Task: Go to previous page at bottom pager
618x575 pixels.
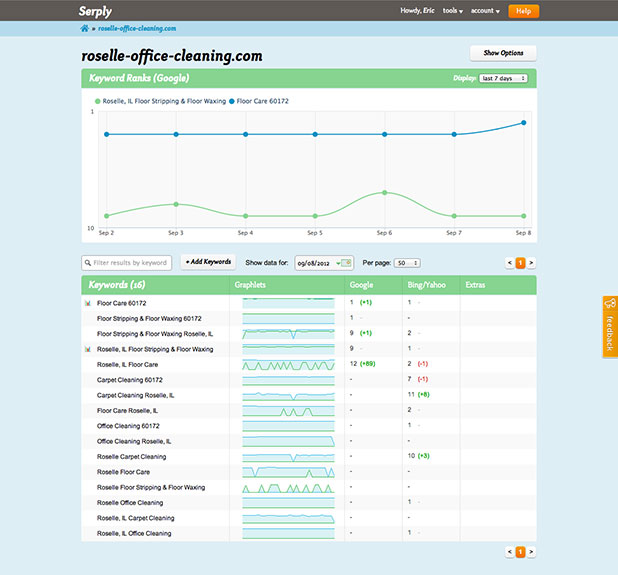Action: click(510, 552)
